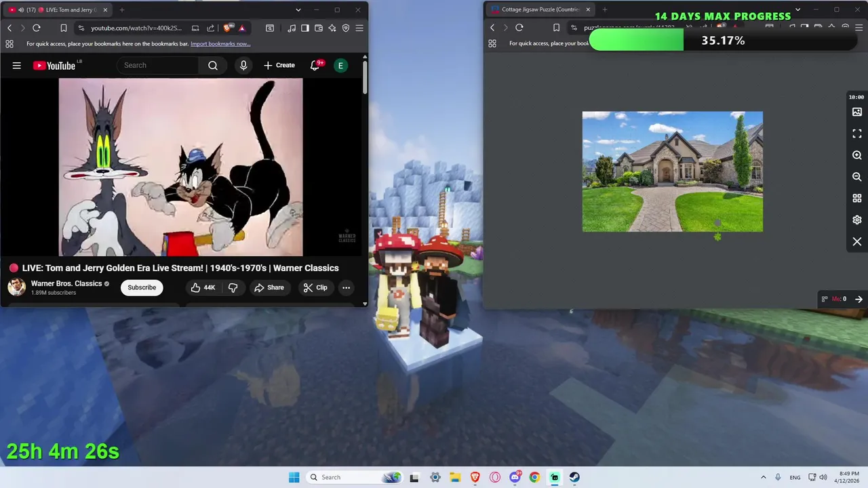
Task: Open the Brave Wallet icon
Action: tap(319, 28)
